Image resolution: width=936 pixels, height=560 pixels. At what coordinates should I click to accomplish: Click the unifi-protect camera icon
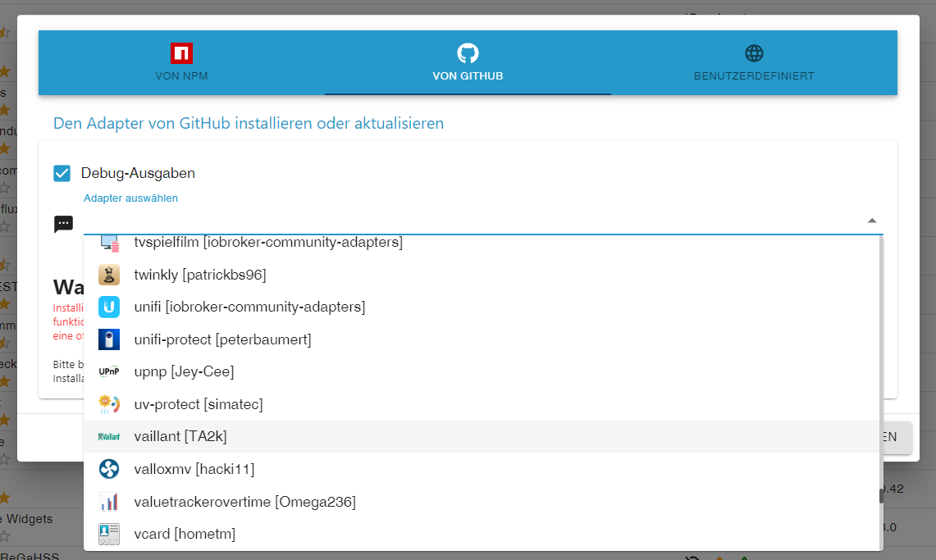109,339
